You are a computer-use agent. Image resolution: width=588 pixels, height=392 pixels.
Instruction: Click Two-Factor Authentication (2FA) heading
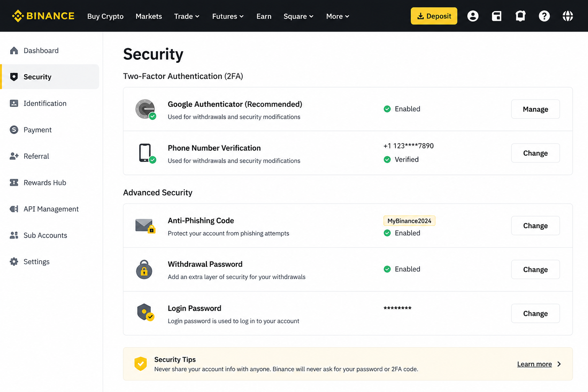[183, 76]
